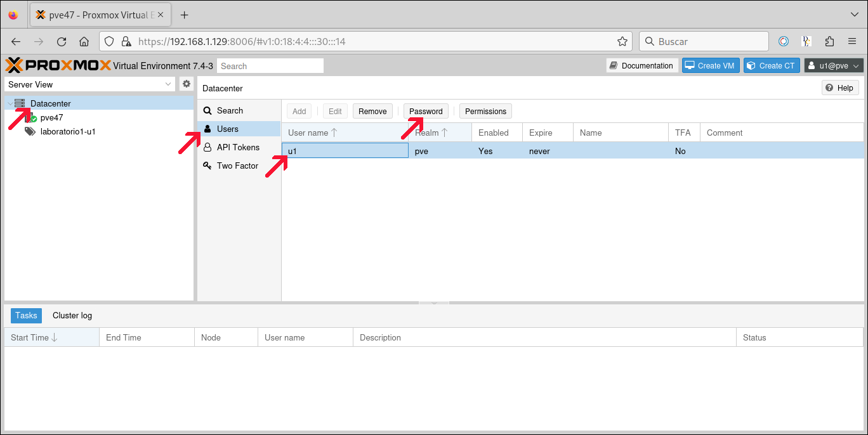Viewport: 868px width, 435px height.
Task: Sort users by Realm column
Action: 440,133
